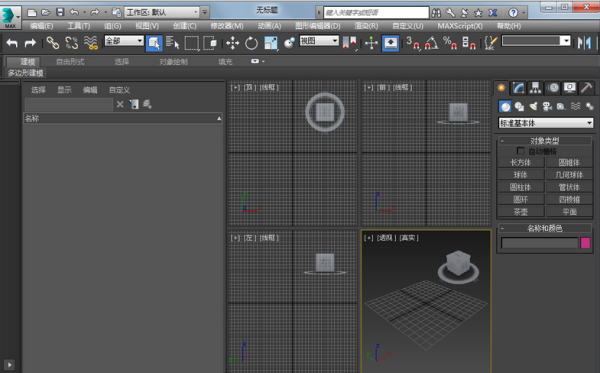The height and width of the screenshot is (373, 600).
Task: Click the object name field
Action: 540,243
